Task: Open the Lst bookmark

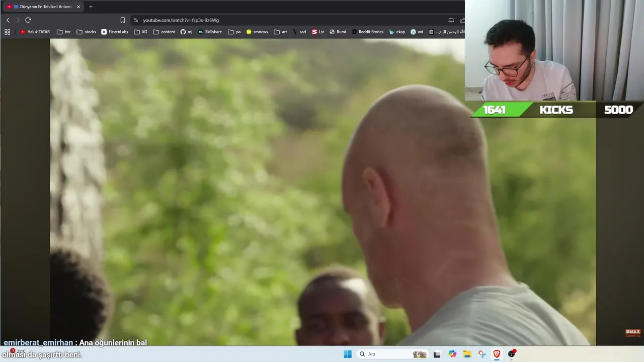Action: (318, 32)
